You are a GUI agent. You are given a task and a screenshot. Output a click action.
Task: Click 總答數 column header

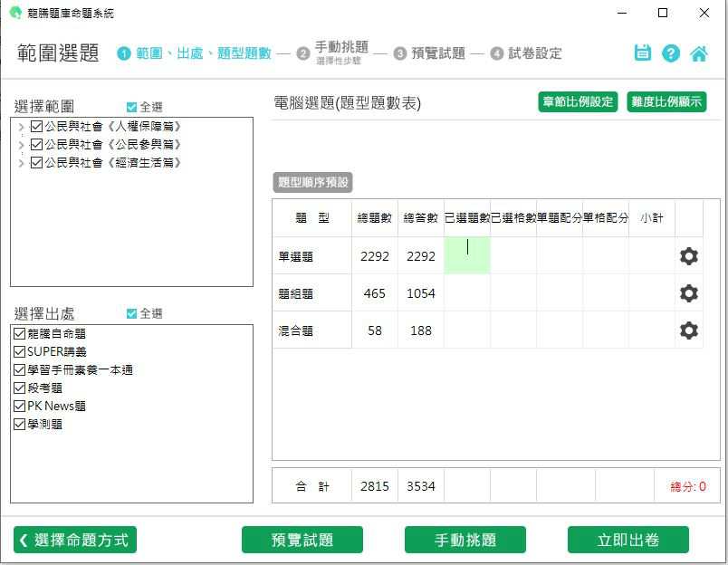pos(421,217)
